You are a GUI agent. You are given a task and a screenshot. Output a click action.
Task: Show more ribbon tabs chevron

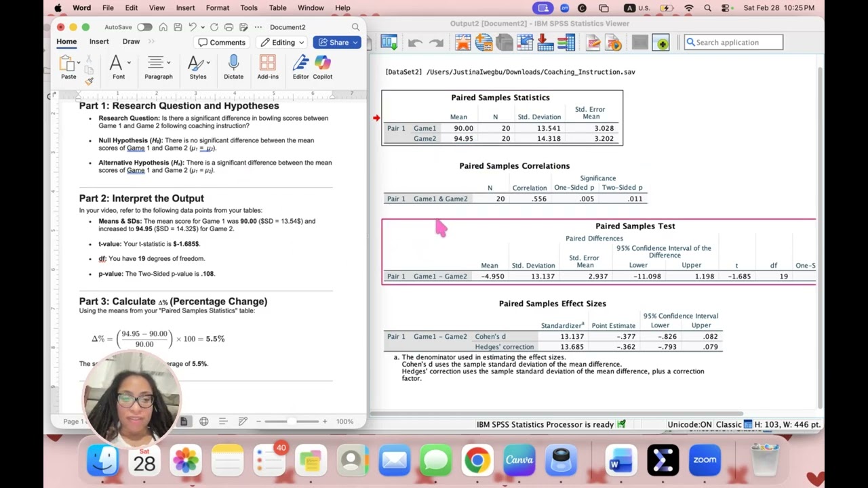click(x=151, y=42)
